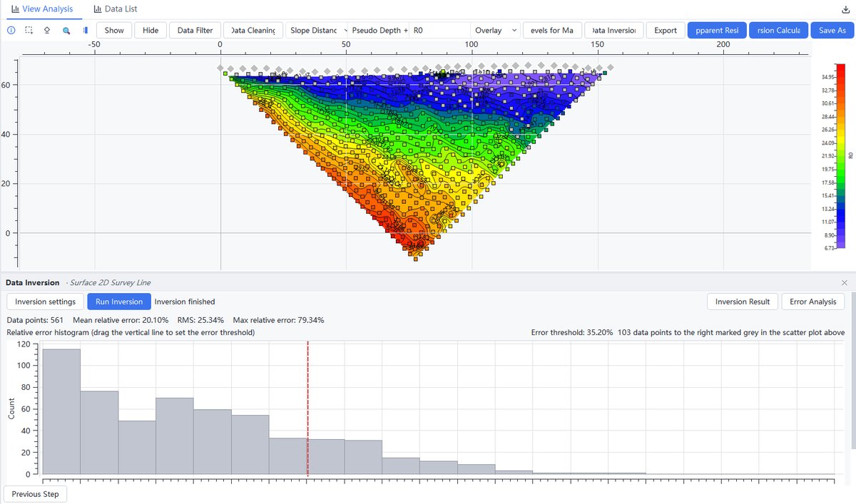Click the blue Apparent Resistivity button
The image size is (856, 504).
pos(717,31)
